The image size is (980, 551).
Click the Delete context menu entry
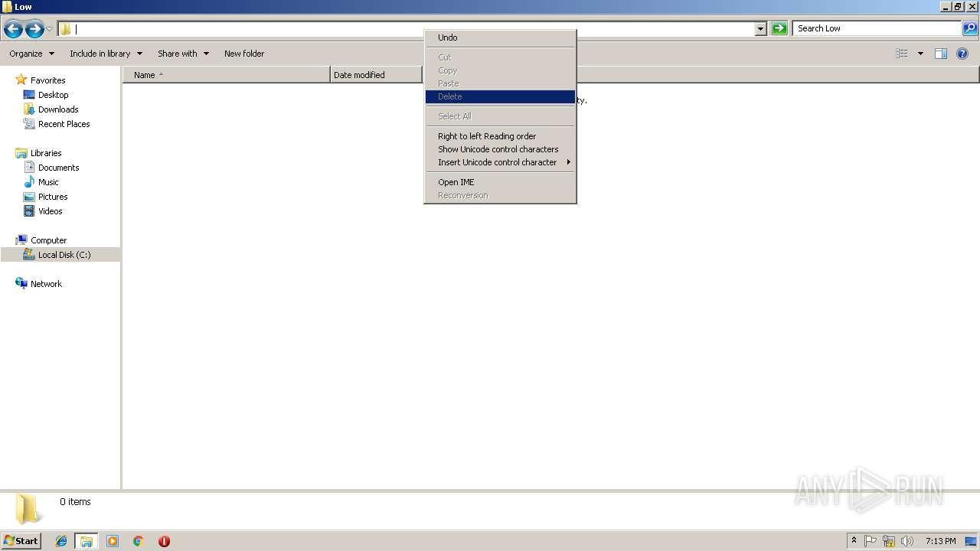click(x=500, y=96)
